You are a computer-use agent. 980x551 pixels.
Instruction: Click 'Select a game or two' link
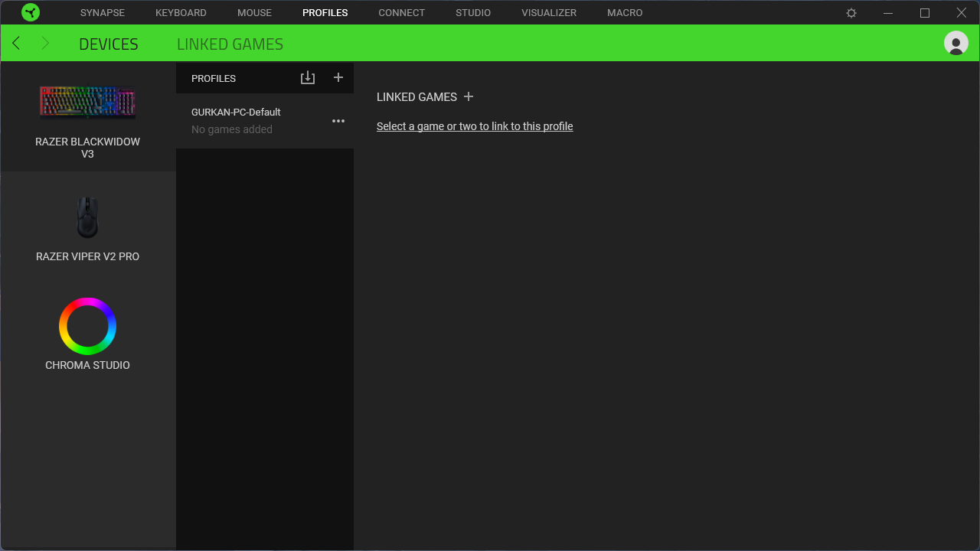pyautogui.click(x=475, y=126)
